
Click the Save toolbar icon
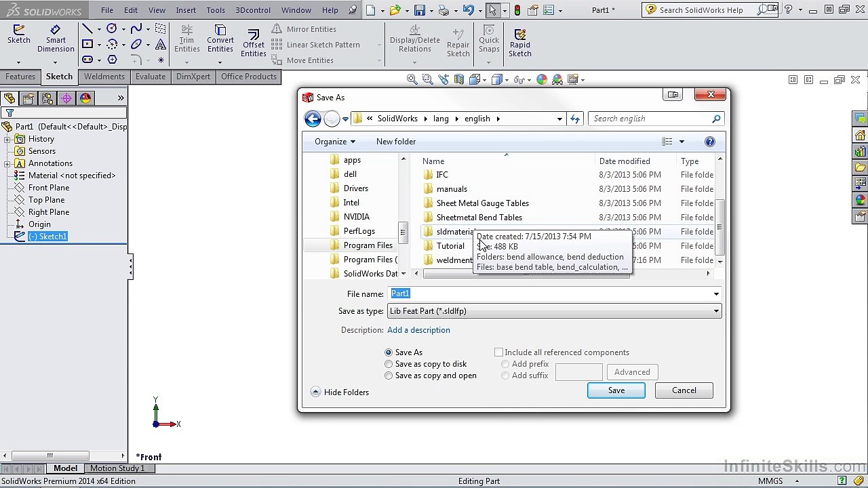tap(420, 10)
